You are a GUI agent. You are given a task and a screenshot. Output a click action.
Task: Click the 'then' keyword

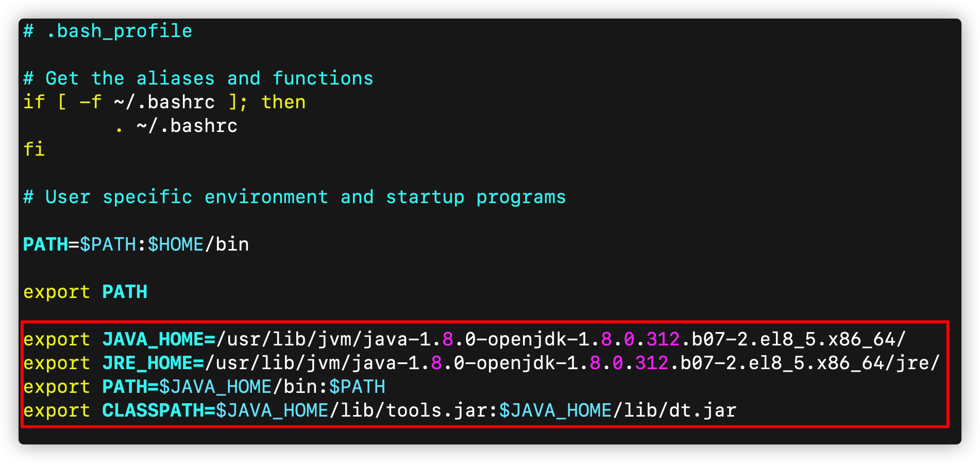pyautogui.click(x=283, y=102)
